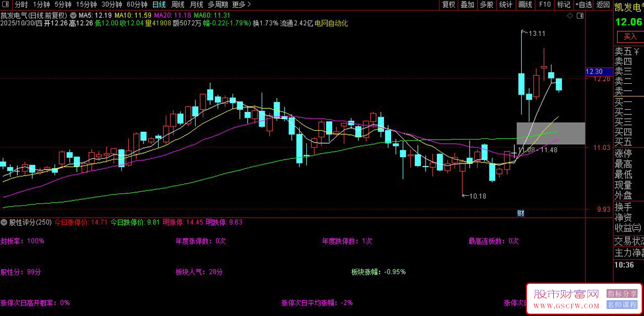
Task: Switch to the 30分钟 period tab
Action: (112, 5)
